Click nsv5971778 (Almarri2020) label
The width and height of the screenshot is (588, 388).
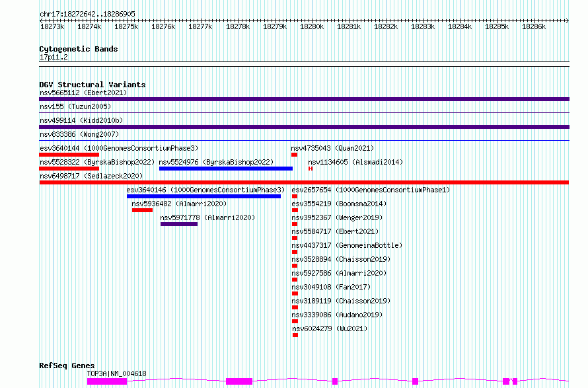(x=207, y=217)
